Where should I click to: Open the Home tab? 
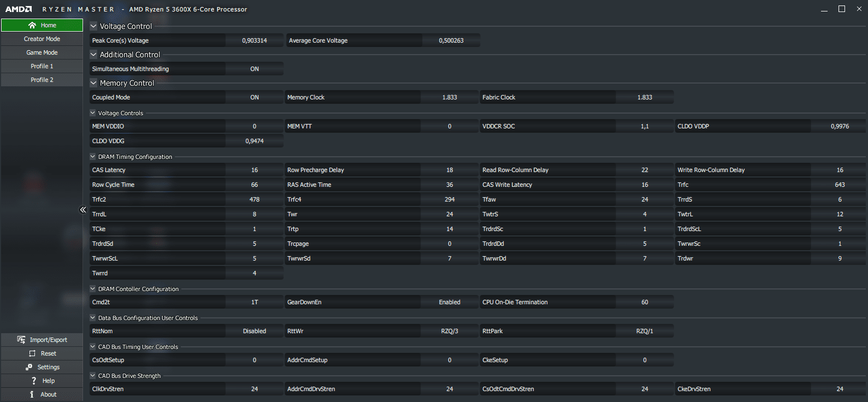(42, 25)
